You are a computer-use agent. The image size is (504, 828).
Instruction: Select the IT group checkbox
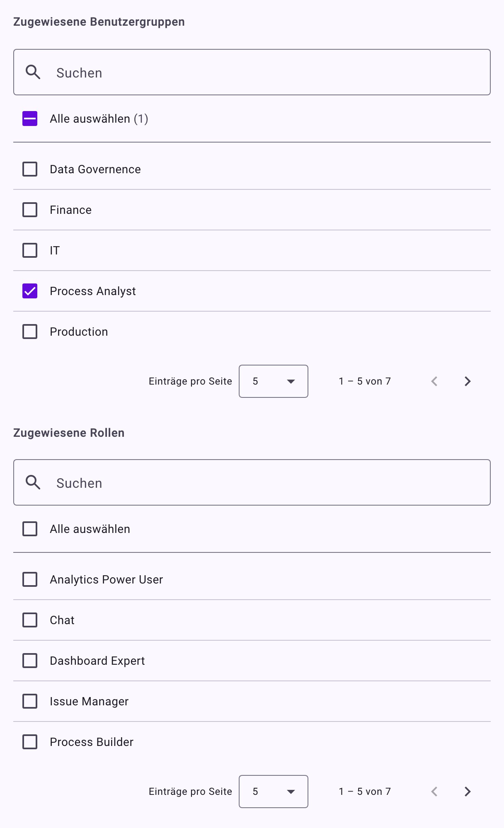tap(30, 250)
